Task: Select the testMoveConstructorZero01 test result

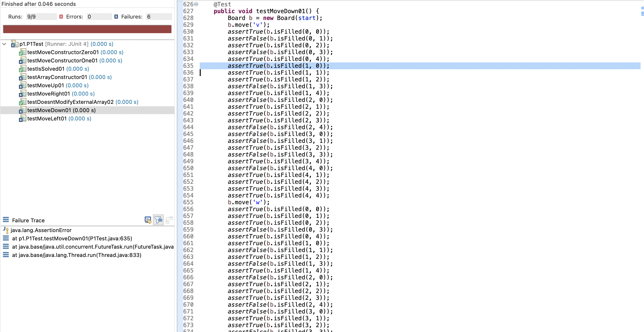Action: click(x=63, y=52)
